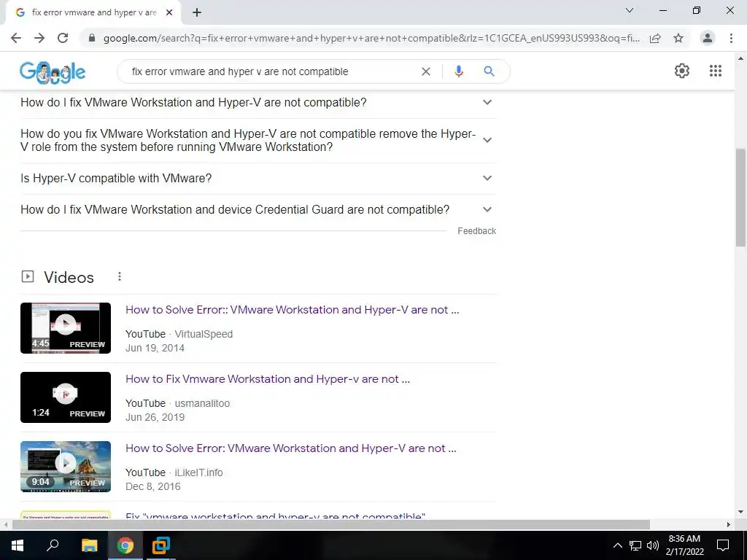Expand 'remove the Hyper-V role' question chevron
Screen dimensions: 747x560
click(x=487, y=140)
